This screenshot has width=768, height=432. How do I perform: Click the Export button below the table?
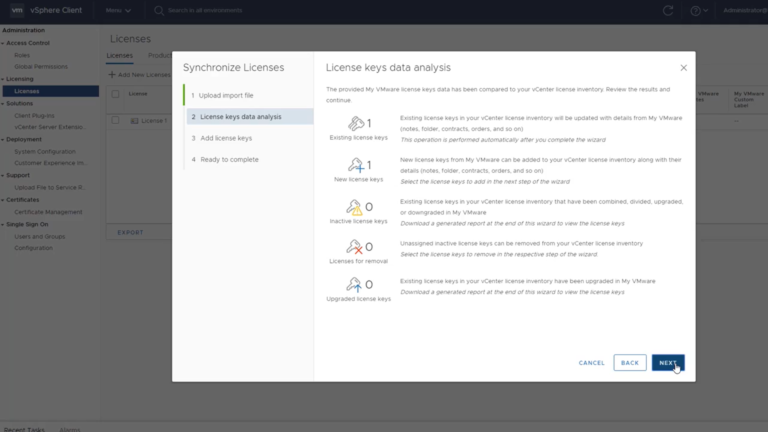coord(130,233)
